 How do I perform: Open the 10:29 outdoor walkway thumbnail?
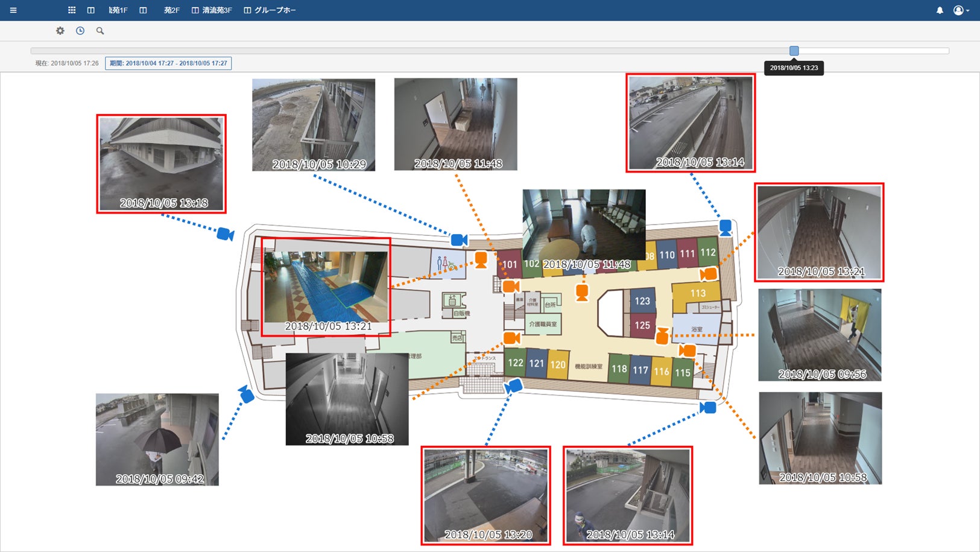(x=314, y=125)
